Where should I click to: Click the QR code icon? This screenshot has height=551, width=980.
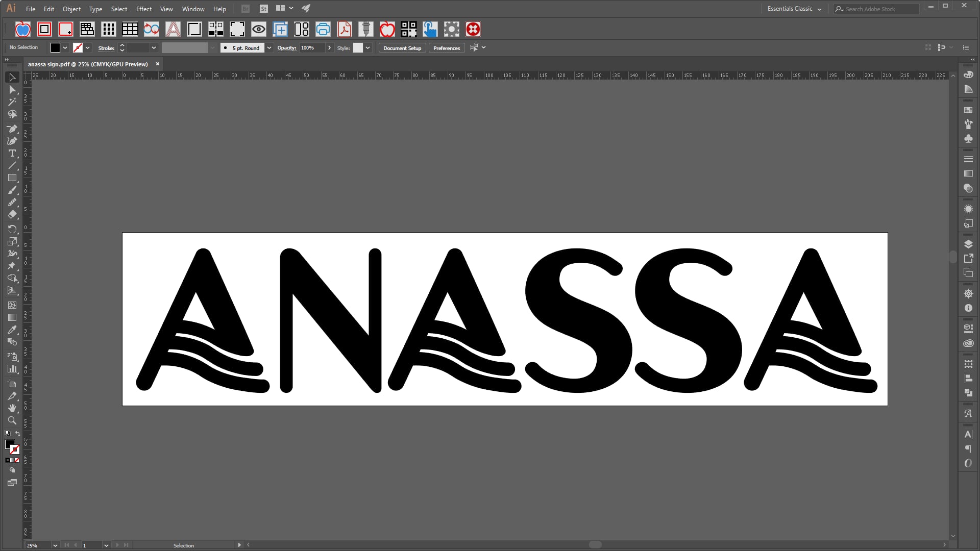409,29
